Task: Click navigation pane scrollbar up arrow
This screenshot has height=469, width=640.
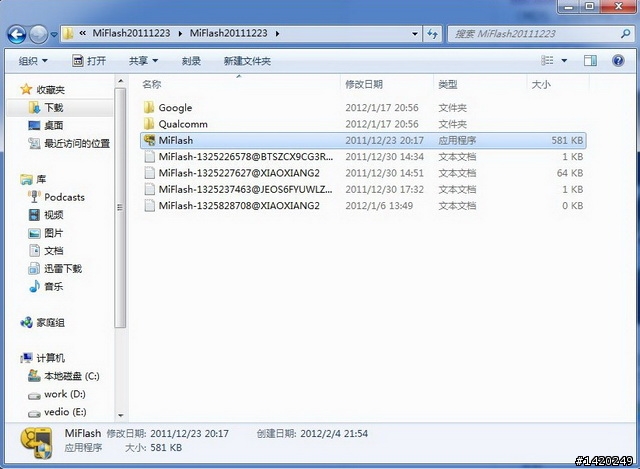Action: (120, 81)
